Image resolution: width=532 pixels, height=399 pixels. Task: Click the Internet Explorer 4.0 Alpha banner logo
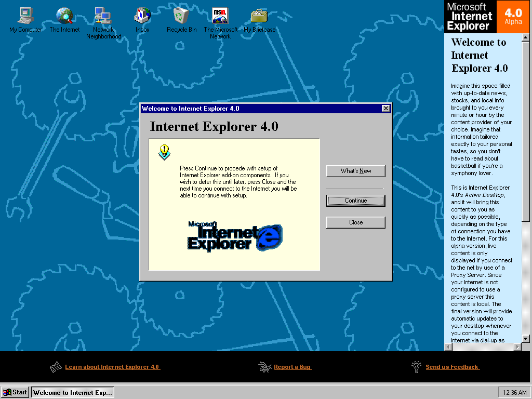click(487, 17)
